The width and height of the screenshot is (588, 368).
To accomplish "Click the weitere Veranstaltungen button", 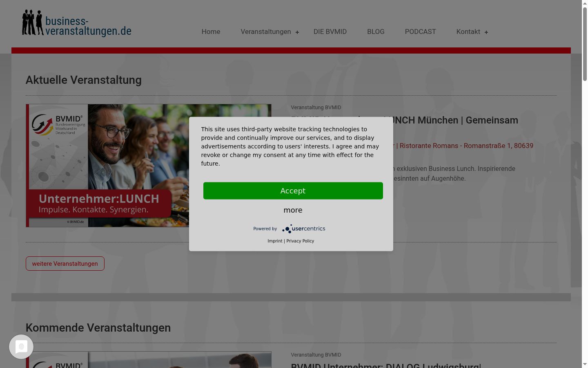I will pyautogui.click(x=65, y=264).
